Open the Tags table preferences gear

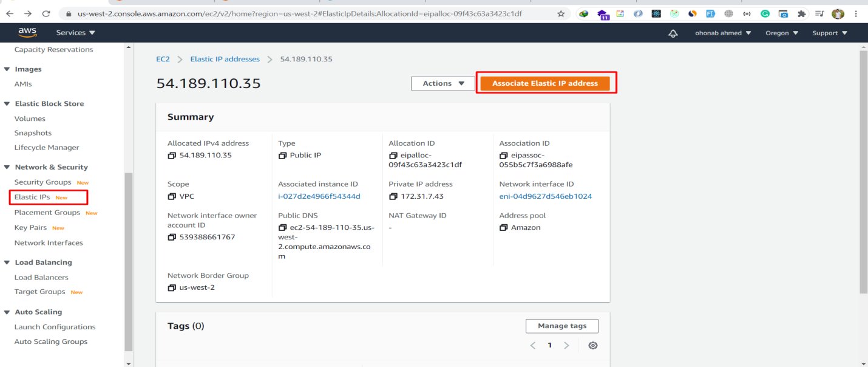coord(593,345)
